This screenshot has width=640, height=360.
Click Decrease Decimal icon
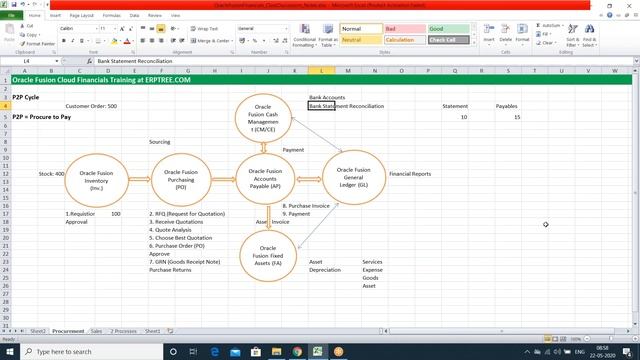(x=285, y=41)
